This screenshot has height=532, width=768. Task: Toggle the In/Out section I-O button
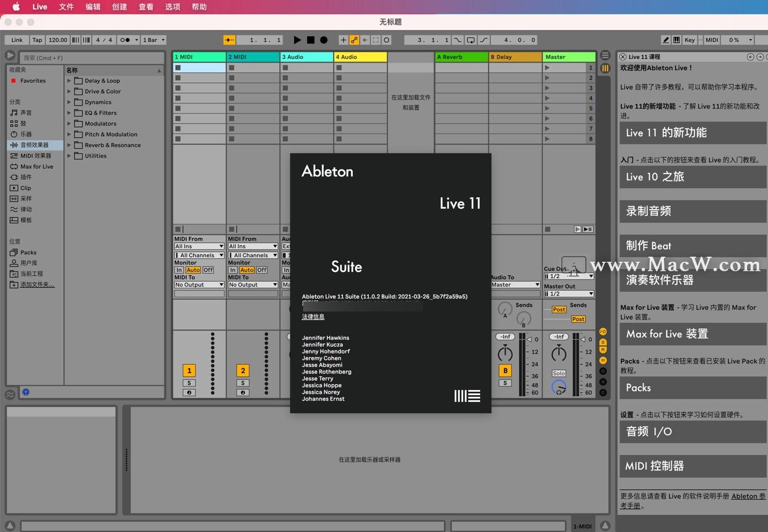coord(603,332)
